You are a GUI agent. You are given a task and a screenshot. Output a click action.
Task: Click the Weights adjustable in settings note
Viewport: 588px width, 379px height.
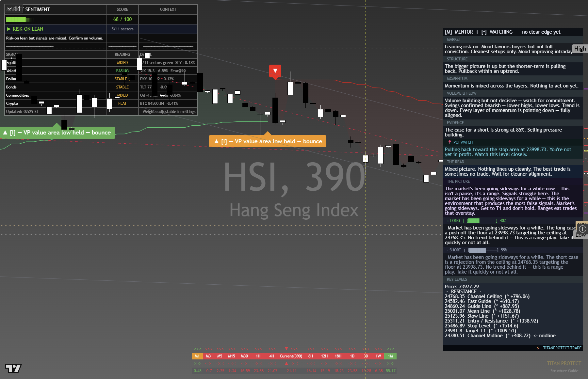click(169, 112)
